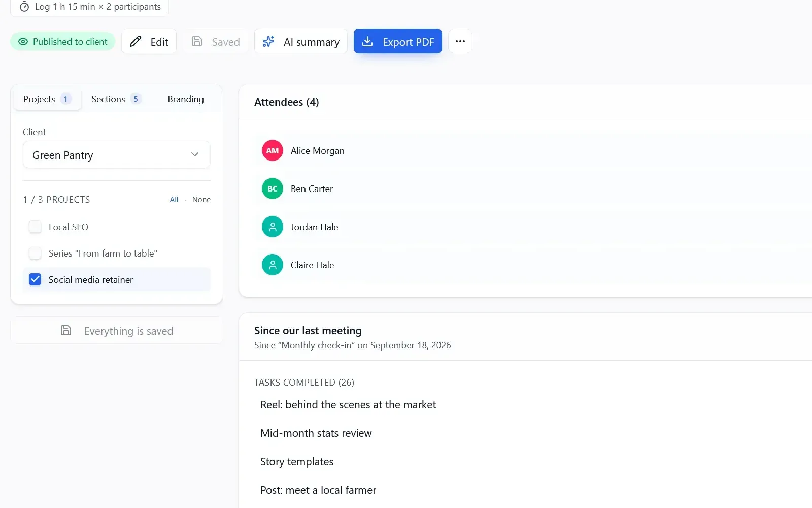Screen dimensions: 812x508
Task: Click the sparkle icon for AI summary
Action: click(x=268, y=42)
